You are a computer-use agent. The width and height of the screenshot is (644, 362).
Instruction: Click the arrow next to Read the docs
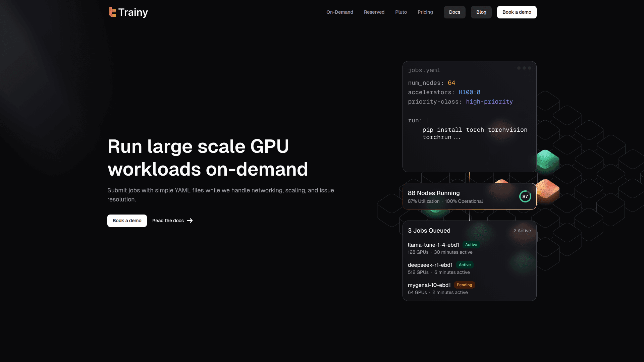[190, 221]
